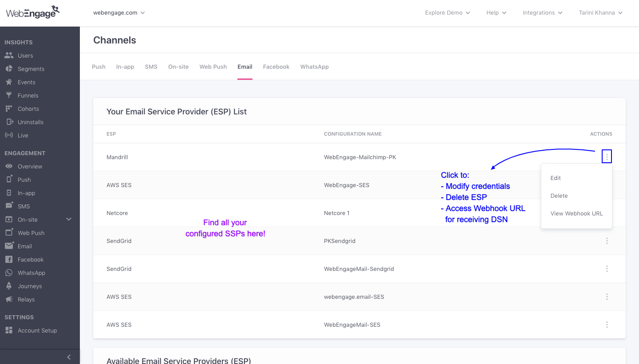
Task: Expand the On-site submenu chevron
Action: 69,219
